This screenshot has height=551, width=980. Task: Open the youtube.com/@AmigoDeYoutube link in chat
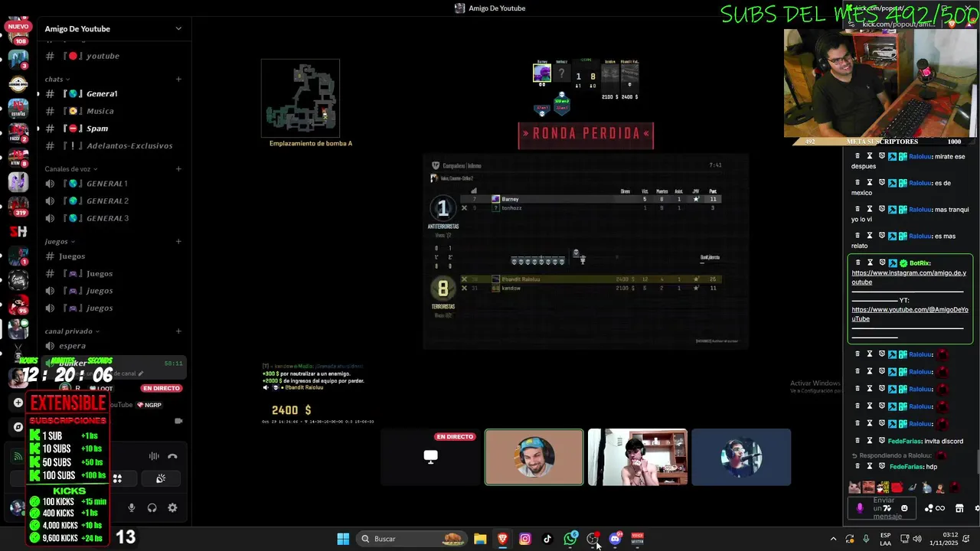click(x=910, y=314)
